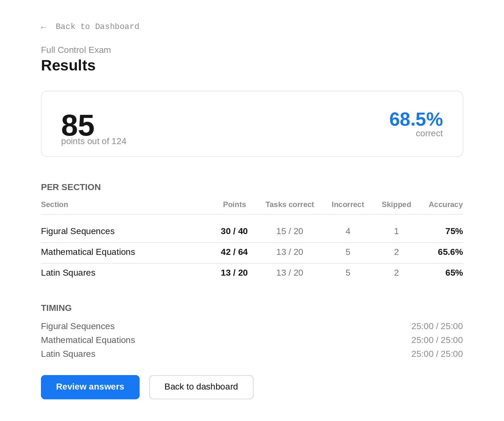
Task: Click the Incorrect column header
Action: pos(348,205)
